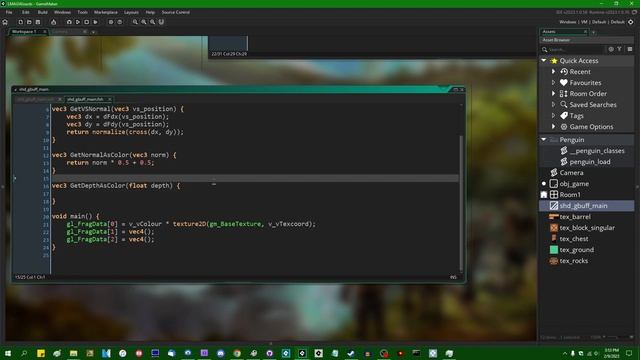This screenshot has height=360, width=640.
Task: Open a project via folder icon
Action: [x=29, y=22]
